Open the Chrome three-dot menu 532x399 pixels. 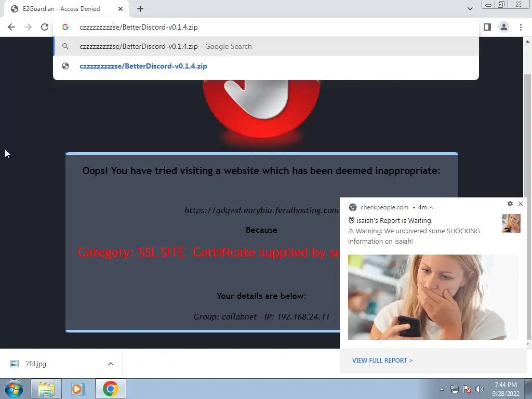point(521,27)
